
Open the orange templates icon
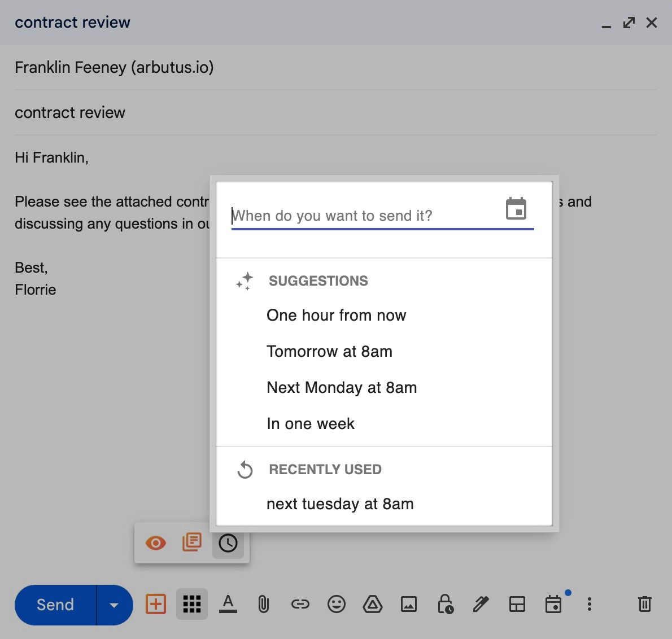tap(191, 542)
